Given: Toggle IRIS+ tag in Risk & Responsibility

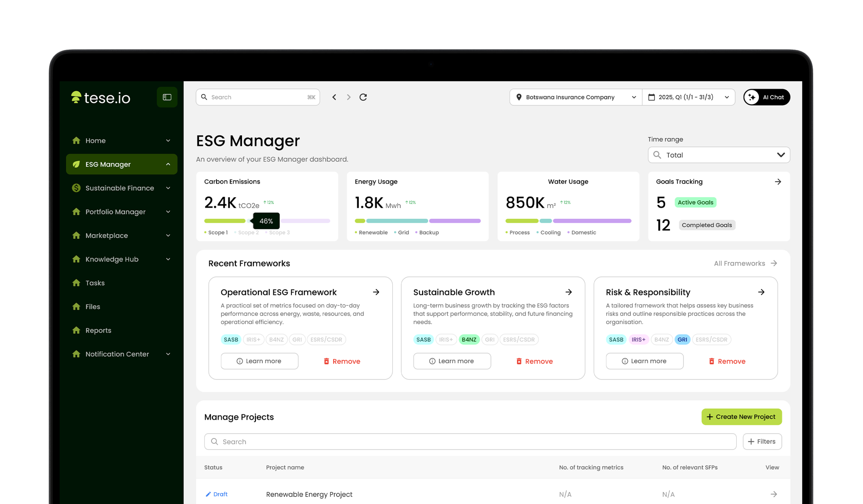Looking at the screenshot, I should 638,339.
